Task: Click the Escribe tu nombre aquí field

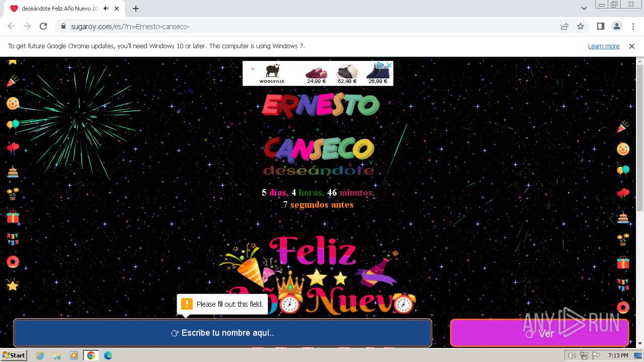Action: click(222, 333)
